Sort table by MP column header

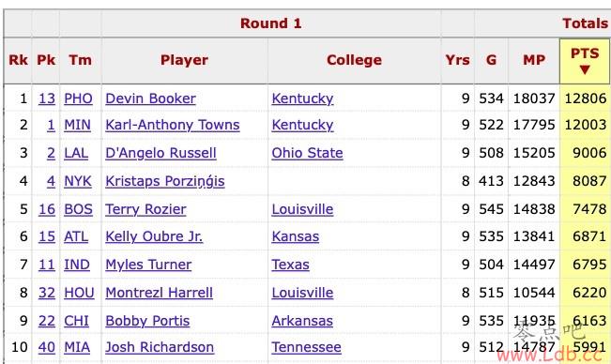pos(534,60)
